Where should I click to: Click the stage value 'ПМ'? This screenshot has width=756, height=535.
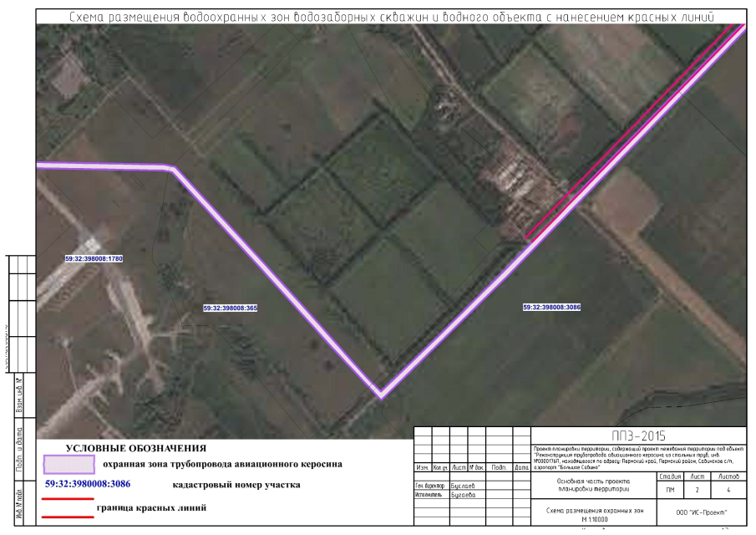click(x=670, y=490)
